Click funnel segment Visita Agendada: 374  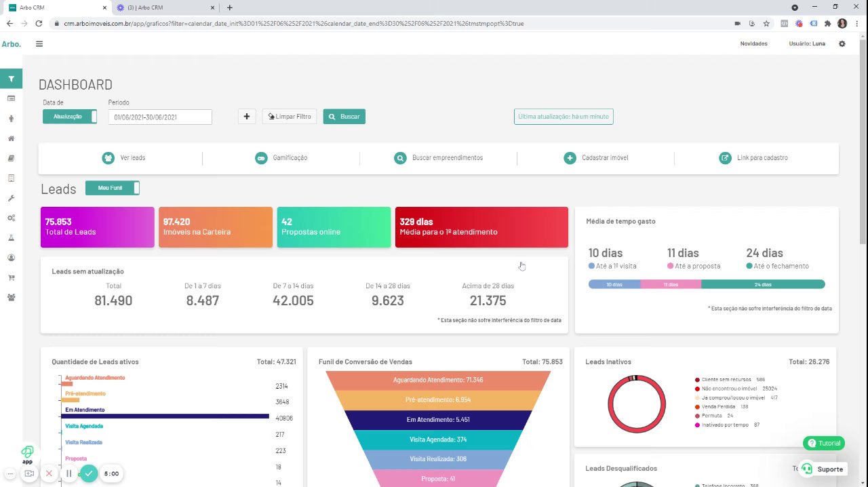tap(438, 440)
